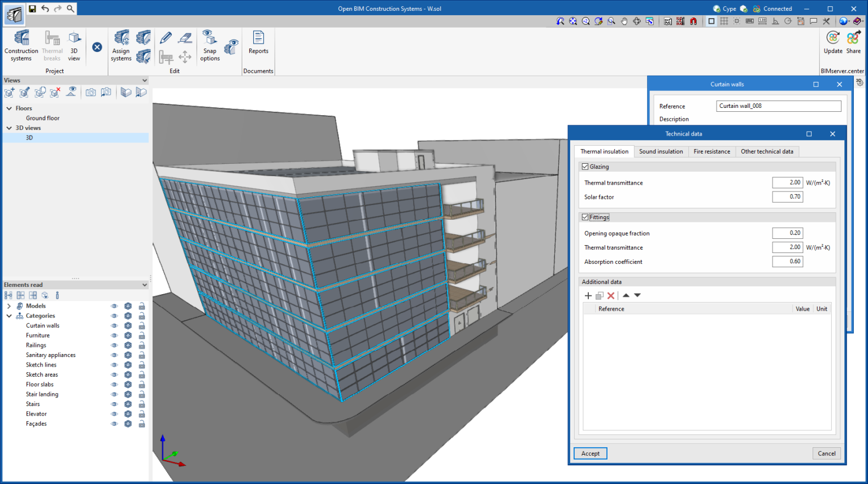Collapse the Floors tree node
Screen dimensions: 868x484
(x=9, y=108)
